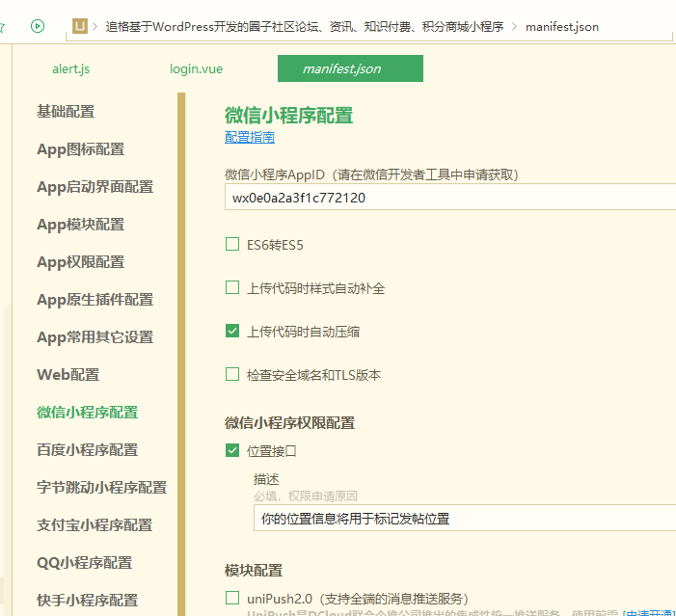Screen dimensions: 676x616
Task: Switch to the alert.js tab
Action: [x=71, y=68]
